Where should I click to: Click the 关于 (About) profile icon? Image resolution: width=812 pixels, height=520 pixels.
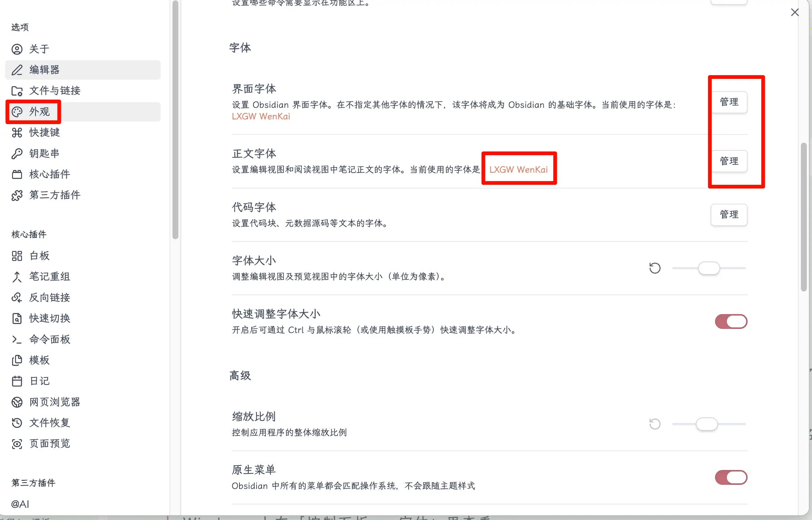17,49
